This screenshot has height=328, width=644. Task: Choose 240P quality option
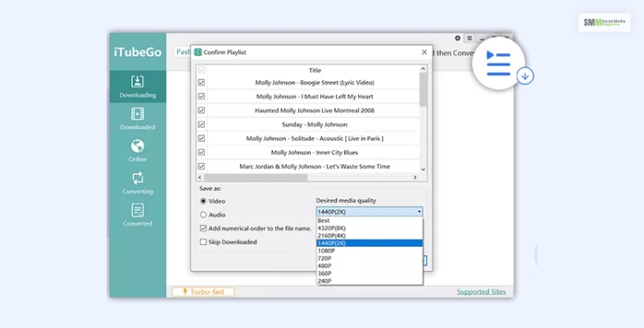click(x=370, y=280)
